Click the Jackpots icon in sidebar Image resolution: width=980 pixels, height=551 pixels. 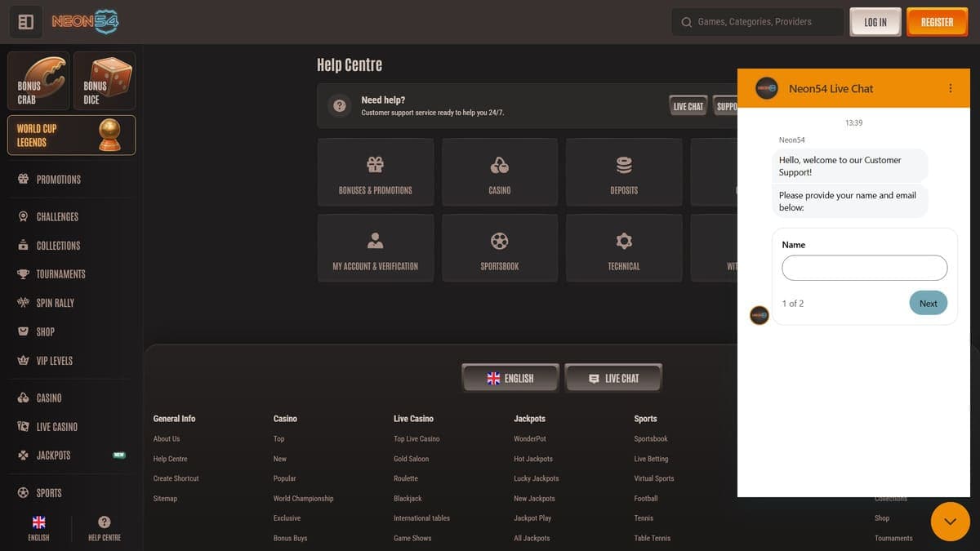pos(23,455)
